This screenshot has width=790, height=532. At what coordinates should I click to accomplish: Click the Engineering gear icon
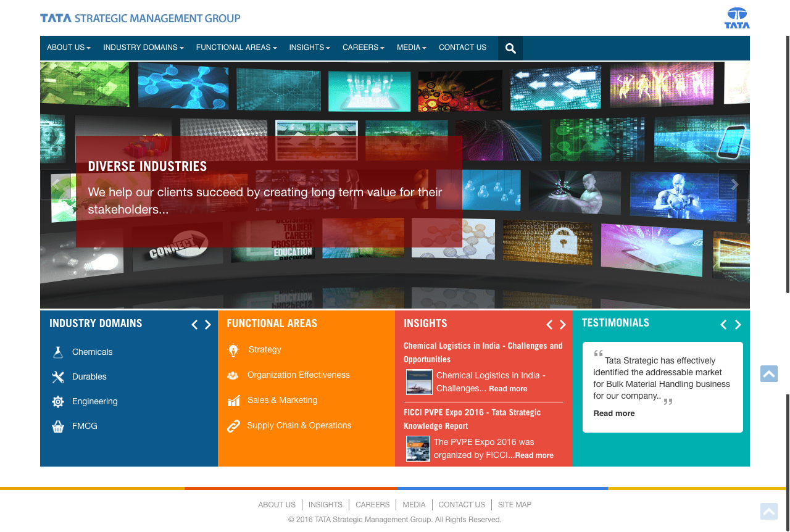[x=58, y=402]
